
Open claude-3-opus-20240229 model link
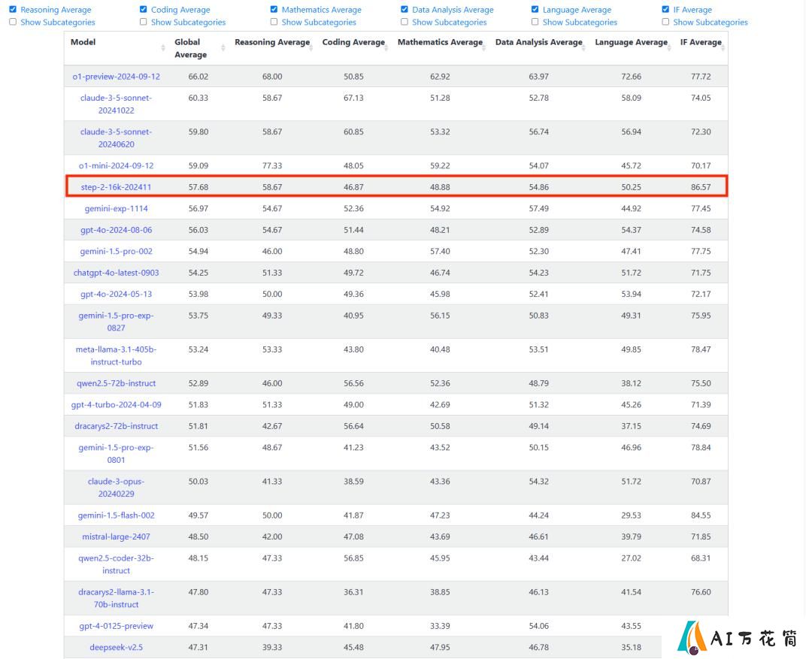(x=116, y=488)
